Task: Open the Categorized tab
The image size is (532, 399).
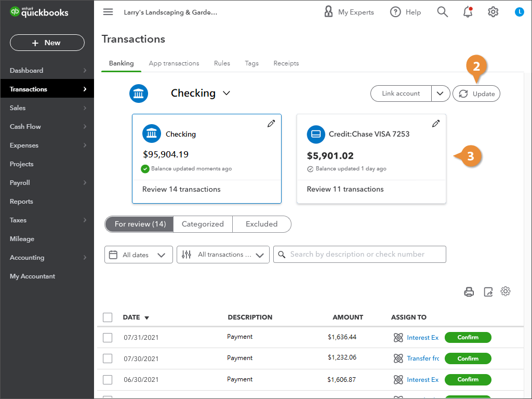Action: pyautogui.click(x=203, y=224)
